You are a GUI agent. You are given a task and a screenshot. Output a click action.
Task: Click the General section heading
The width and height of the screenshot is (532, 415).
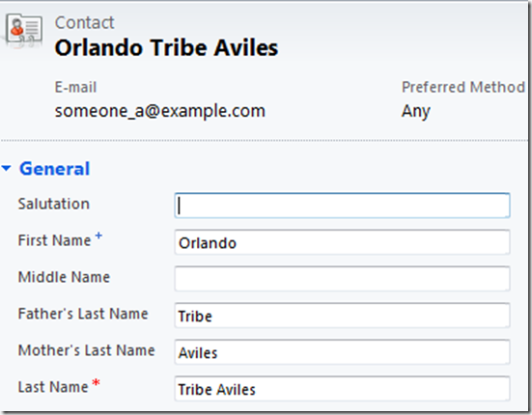click(55, 169)
